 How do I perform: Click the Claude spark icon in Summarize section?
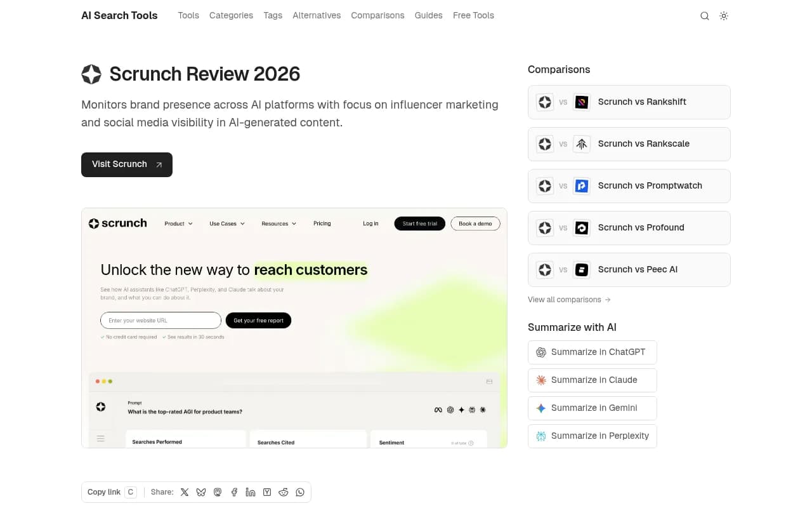pos(541,380)
